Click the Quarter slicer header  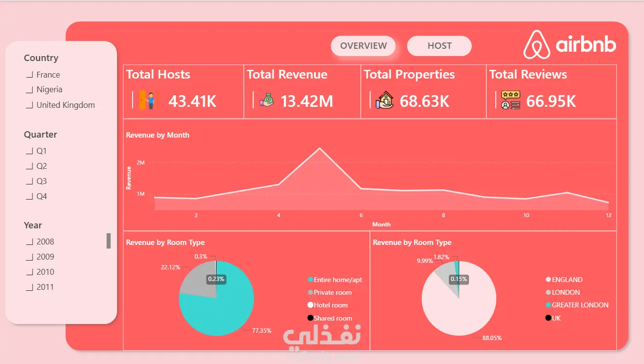[x=40, y=135]
